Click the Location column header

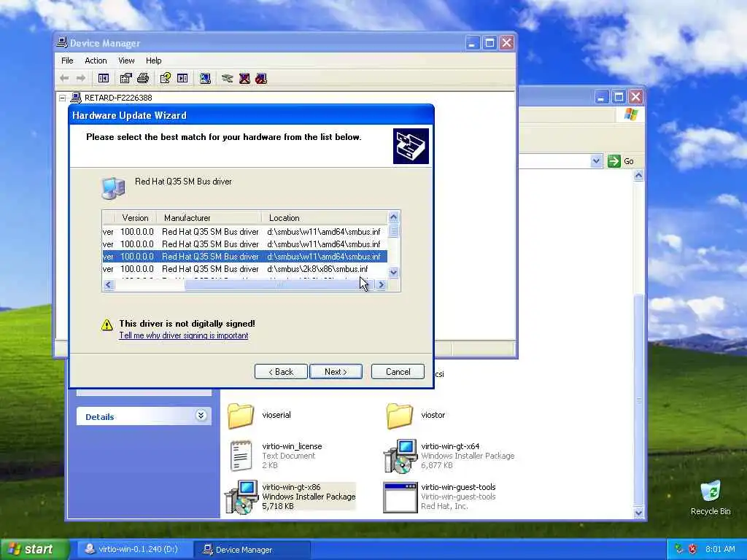325,217
